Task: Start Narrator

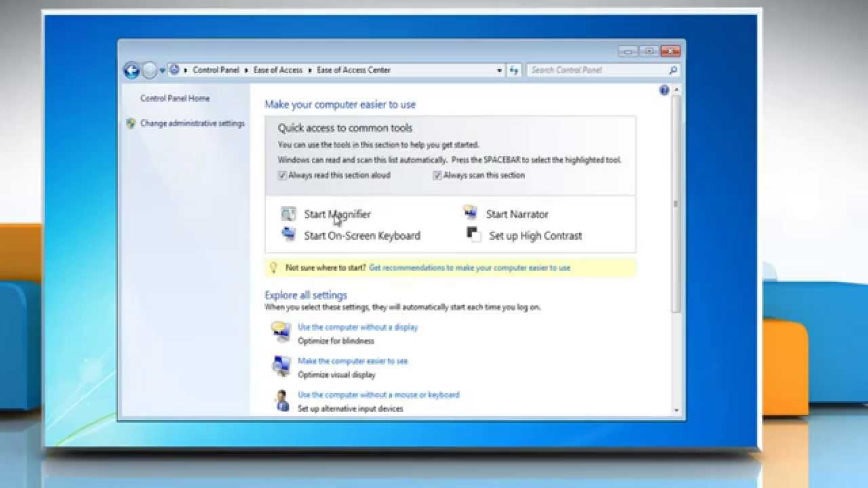Action: (517, 214)
